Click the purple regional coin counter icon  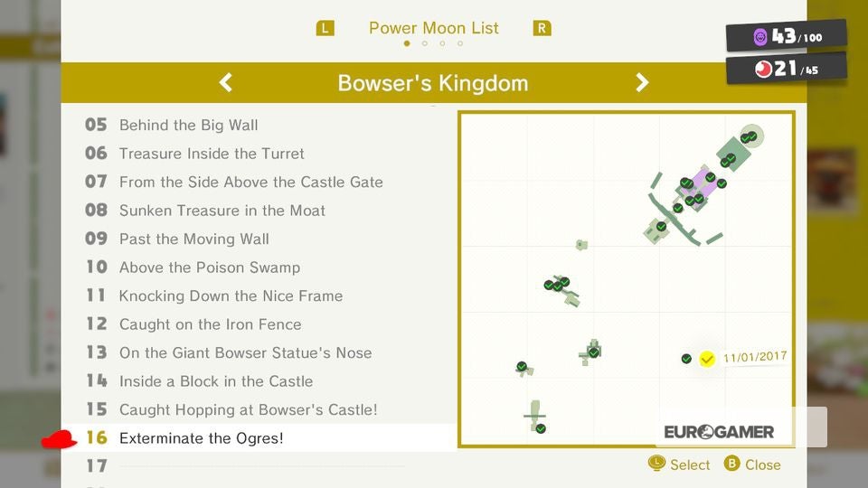pos(760,37)
